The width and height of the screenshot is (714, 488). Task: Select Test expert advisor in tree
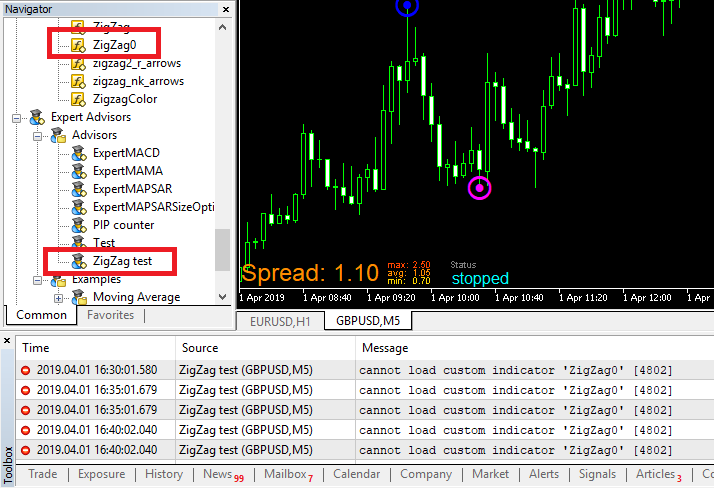point(104,243)
